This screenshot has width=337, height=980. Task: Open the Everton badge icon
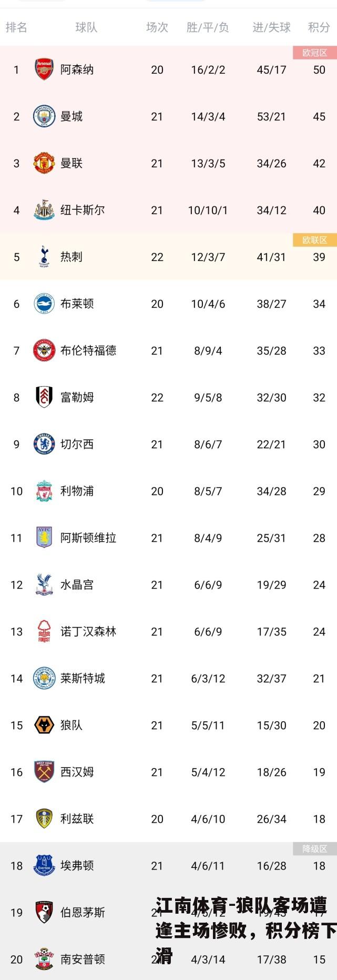(44, 865)
